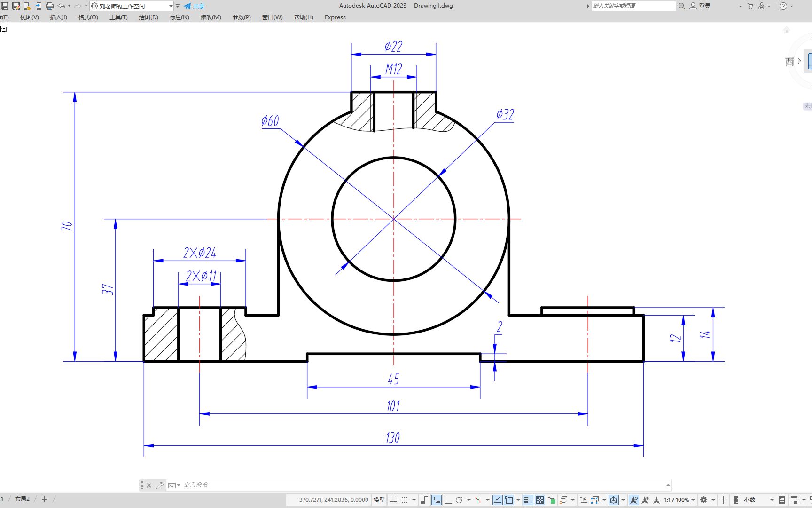
Task: Click the coordinates readout 370.7271, 241.2836
Action: (x=334, y=500)
